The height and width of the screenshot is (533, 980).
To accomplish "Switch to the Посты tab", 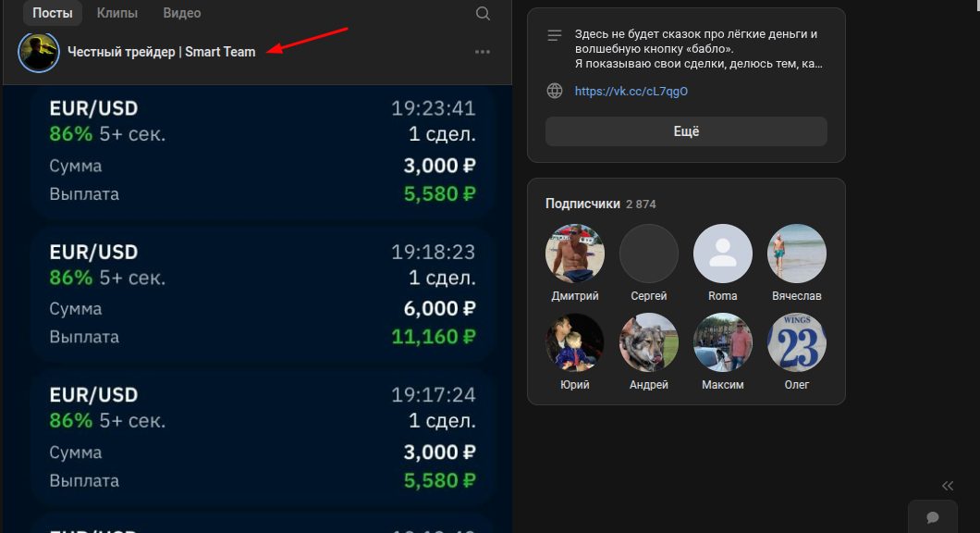I will (x=53, y=13).
